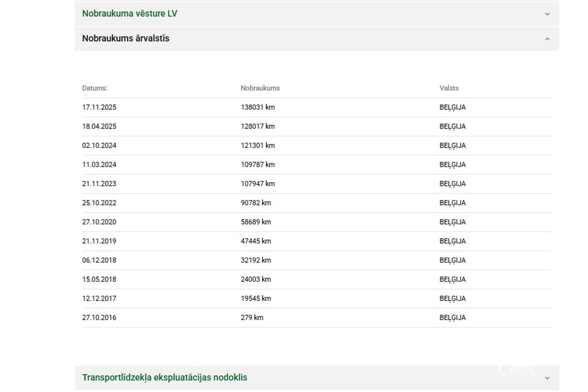Click the 121301 km mileage value
The image size is (588, 392).
pos(257,146)
